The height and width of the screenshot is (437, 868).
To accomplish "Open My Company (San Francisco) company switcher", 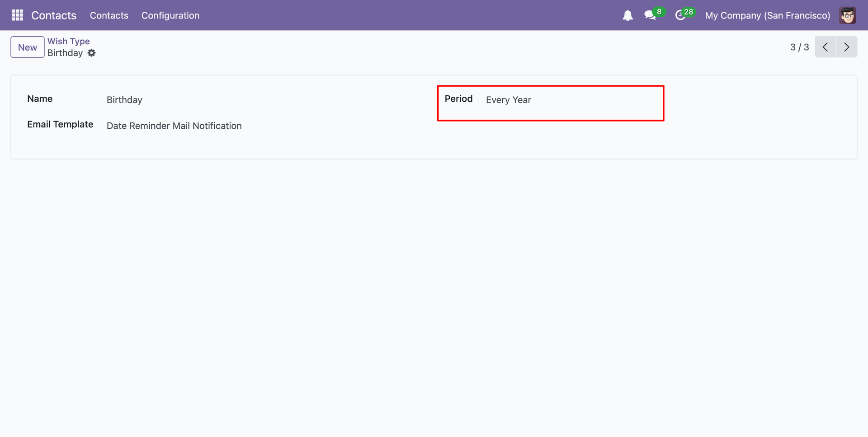I will pos(767,15).
